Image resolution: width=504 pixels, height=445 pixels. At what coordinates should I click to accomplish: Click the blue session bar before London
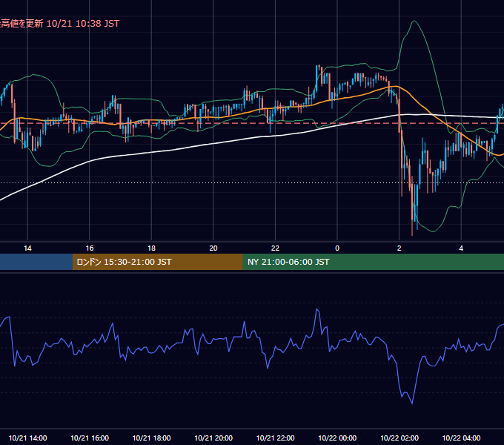point(36,262)
